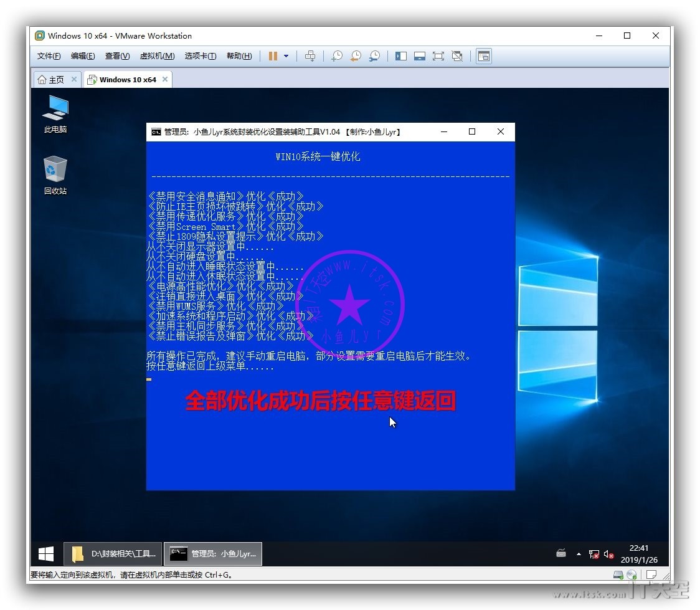Click the 注销直接进入桌面 result line
Viewport: 700px width, 610px height.
click(226, 296)
